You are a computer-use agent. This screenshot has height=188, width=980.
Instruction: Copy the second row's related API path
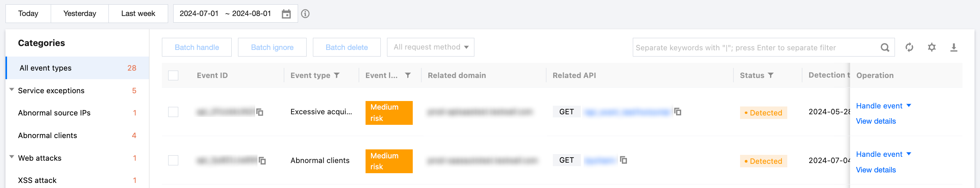(624, 160)
